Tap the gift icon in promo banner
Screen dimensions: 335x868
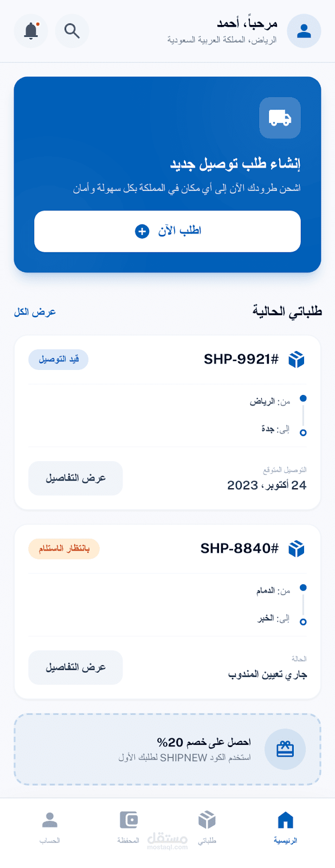tap(285, 749)
